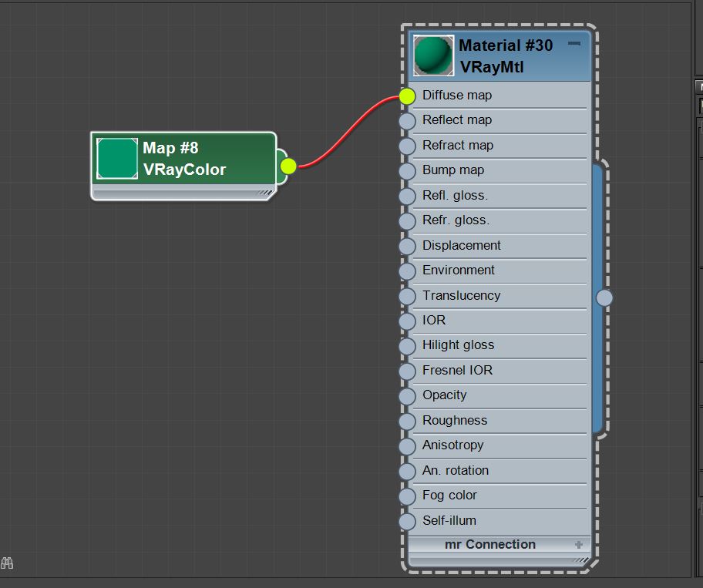Click the Fog color input socket
The height and width of the screenshot is (588, 703).
[x=408, y=496]
